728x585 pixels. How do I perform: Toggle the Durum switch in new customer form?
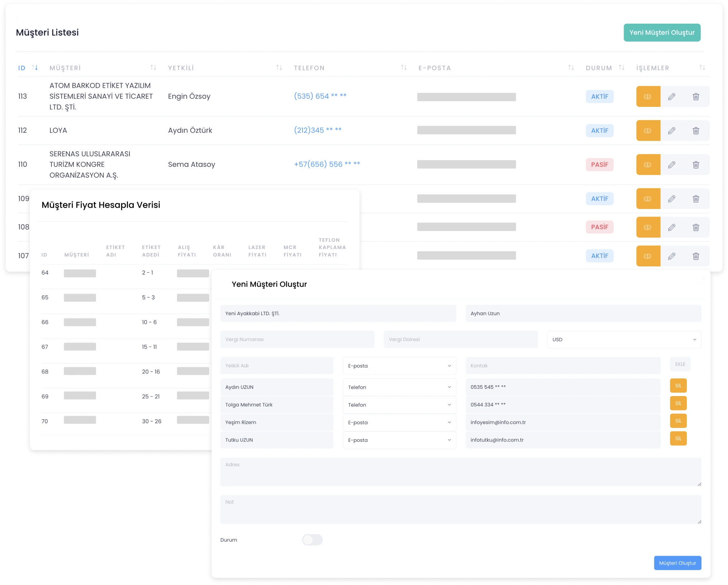(312, 539)
